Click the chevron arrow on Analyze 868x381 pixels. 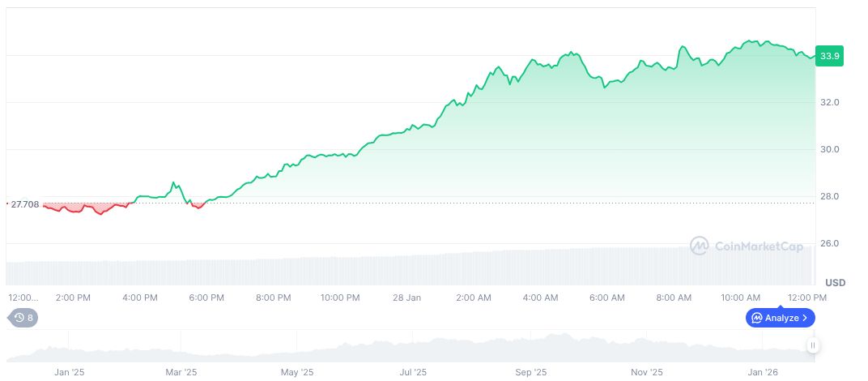pyautogui.click(x=805, y=318)
